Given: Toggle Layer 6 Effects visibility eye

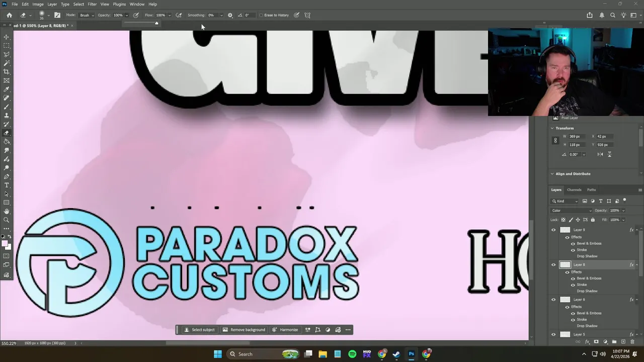Looking at the screenshot, I should click(x=567, y=307).
